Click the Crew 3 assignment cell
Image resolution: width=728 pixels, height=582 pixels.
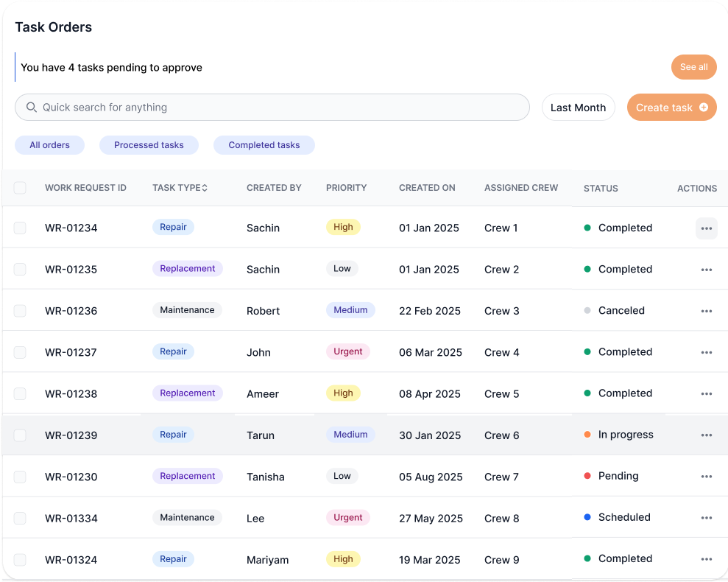tap(501, 311)
